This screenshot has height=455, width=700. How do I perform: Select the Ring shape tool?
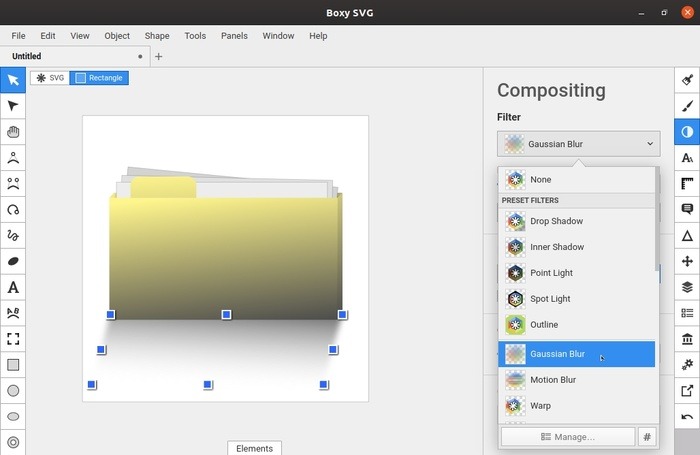coord(13,442)
